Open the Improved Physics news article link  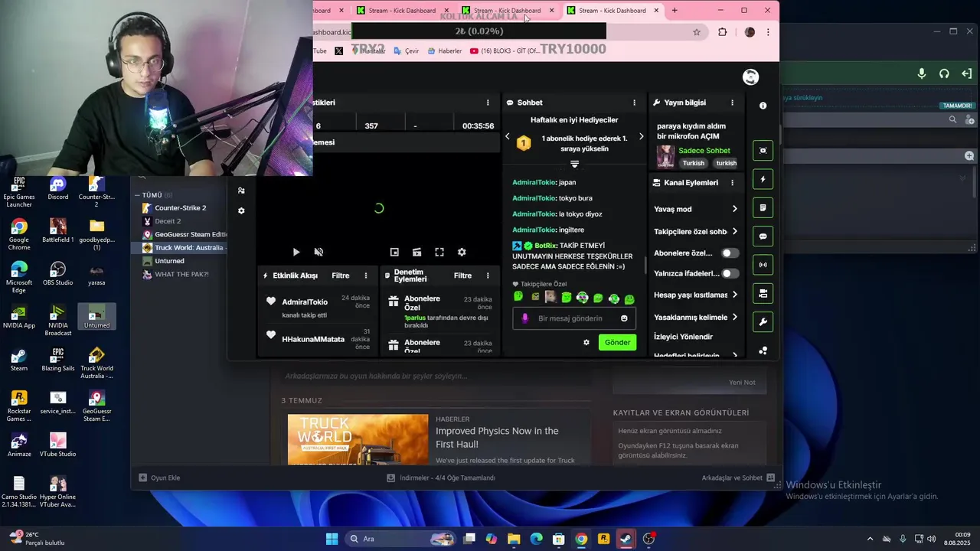click(497, 437)
